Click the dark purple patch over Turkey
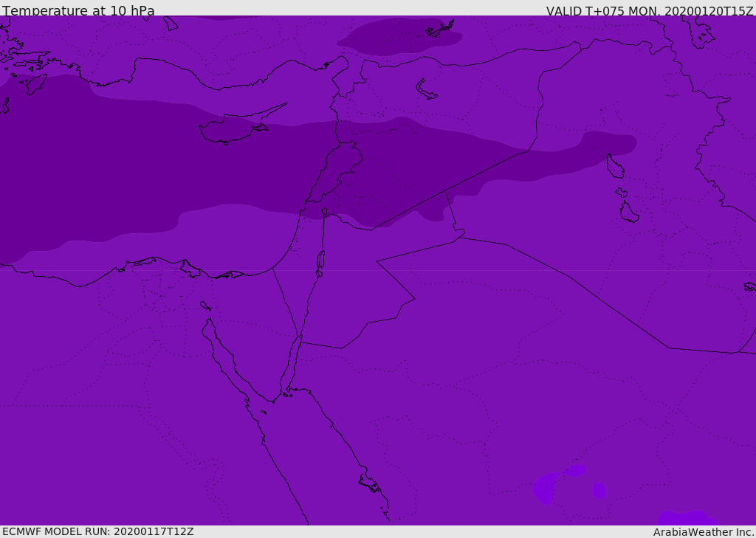Image resolution: width=756 pixels, height=538 pixels. tap(399, 36)
